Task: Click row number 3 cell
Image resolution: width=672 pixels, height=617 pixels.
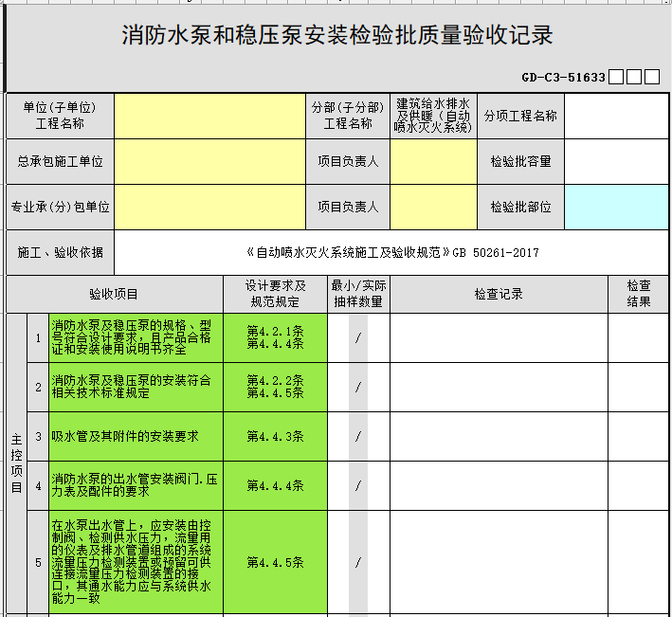Action: [x=38, y=436]
